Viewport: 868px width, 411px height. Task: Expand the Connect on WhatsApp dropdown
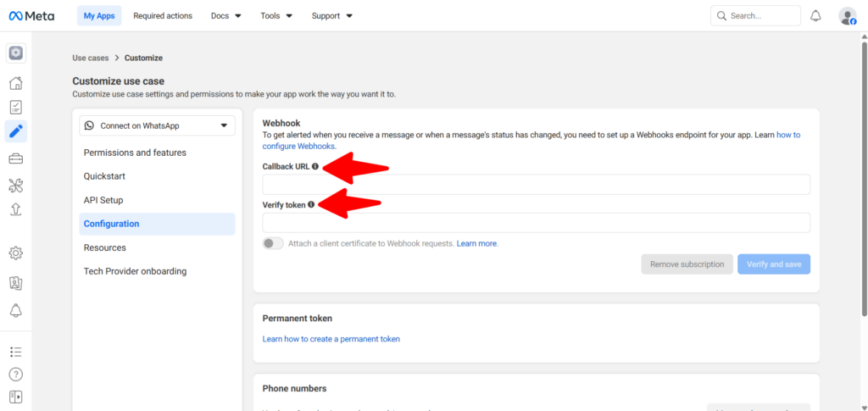pyautogui.click(x=157, y=126)
